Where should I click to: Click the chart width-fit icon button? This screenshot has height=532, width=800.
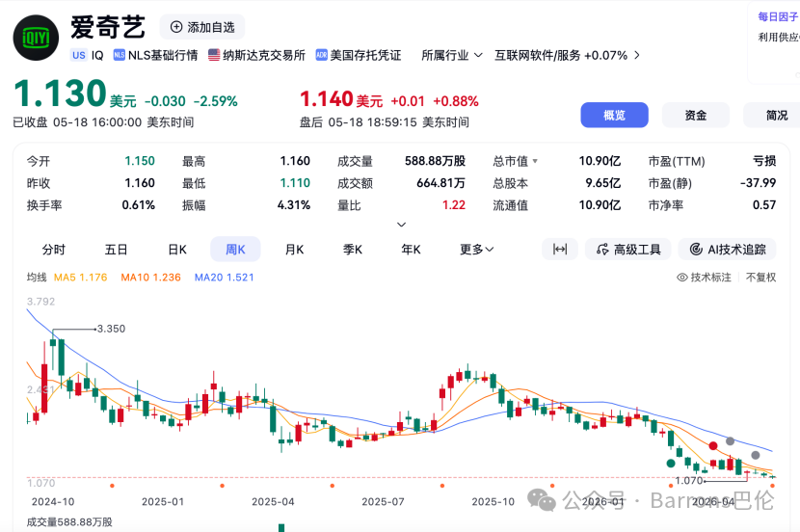coord(560,250)
